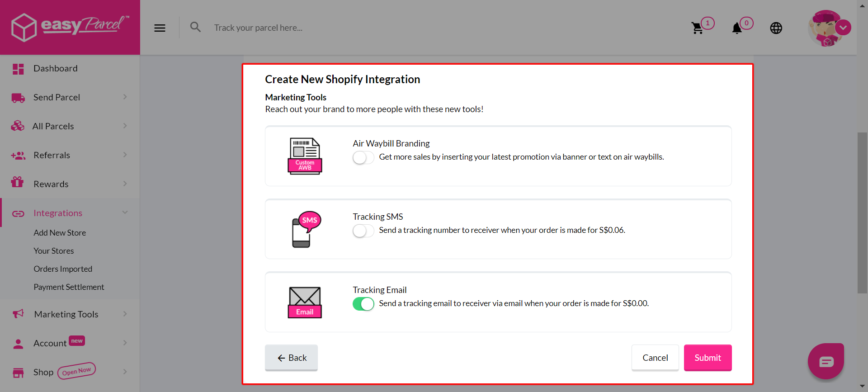Toggle the hamburger menu icon

160,28
